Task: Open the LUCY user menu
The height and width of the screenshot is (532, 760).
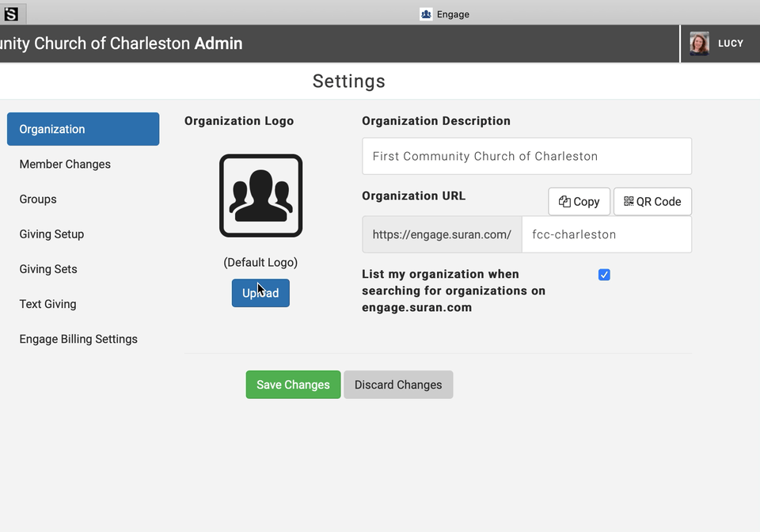Action: tap(730, 44)
